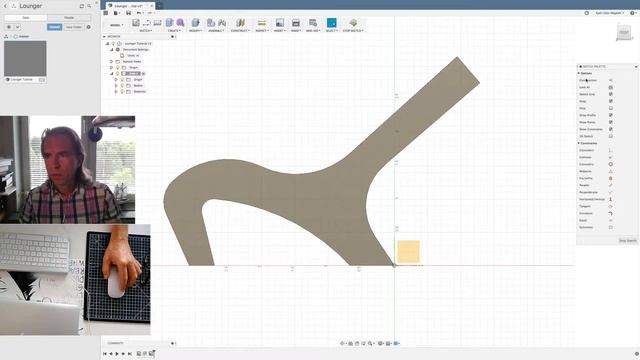
Task: Click the Modify tool icon
Action: coord(196,23)
